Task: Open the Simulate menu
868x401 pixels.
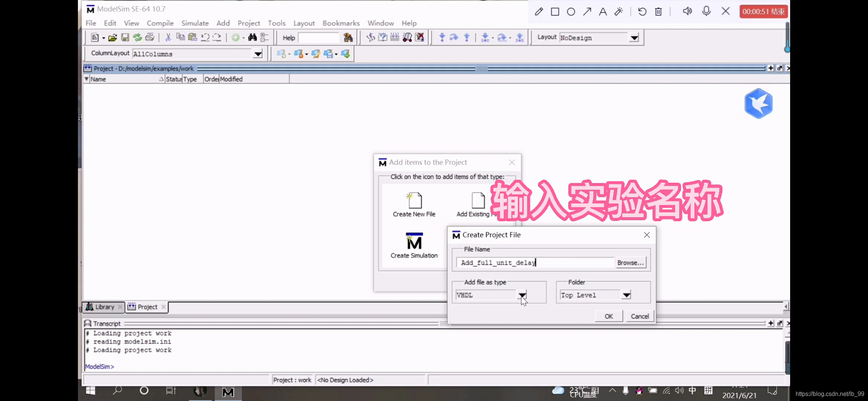Action: click(195, 23)
